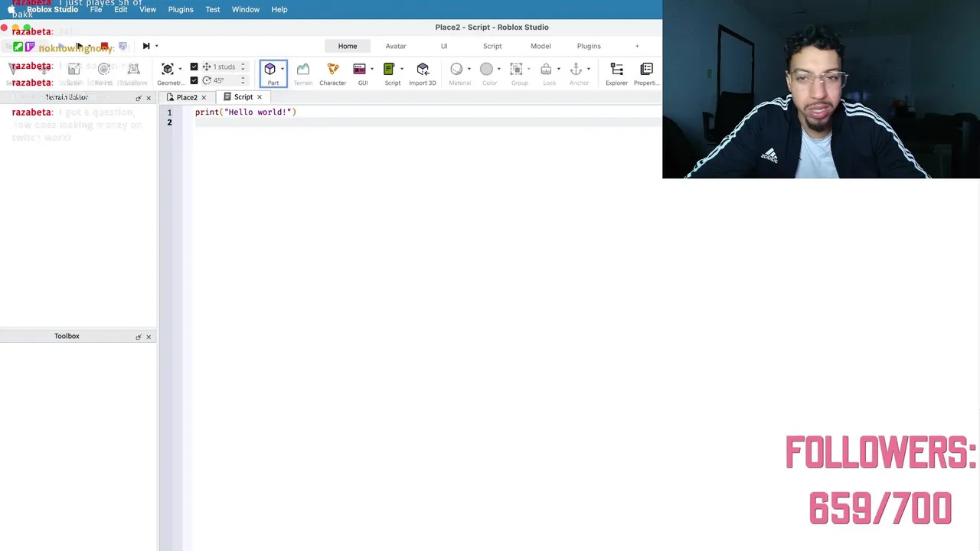Expand the GUI dropdown arrow

(x=372, y=70)
